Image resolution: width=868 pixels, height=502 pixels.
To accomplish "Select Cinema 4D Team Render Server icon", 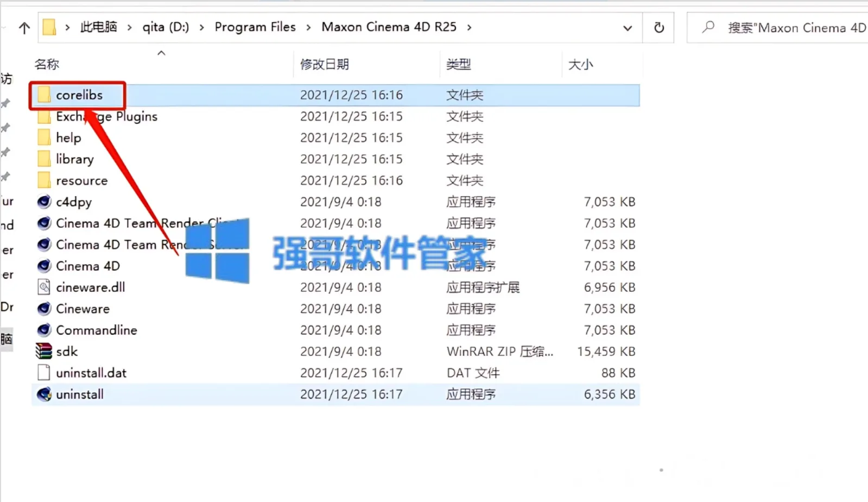I will (x=45, y=244).
